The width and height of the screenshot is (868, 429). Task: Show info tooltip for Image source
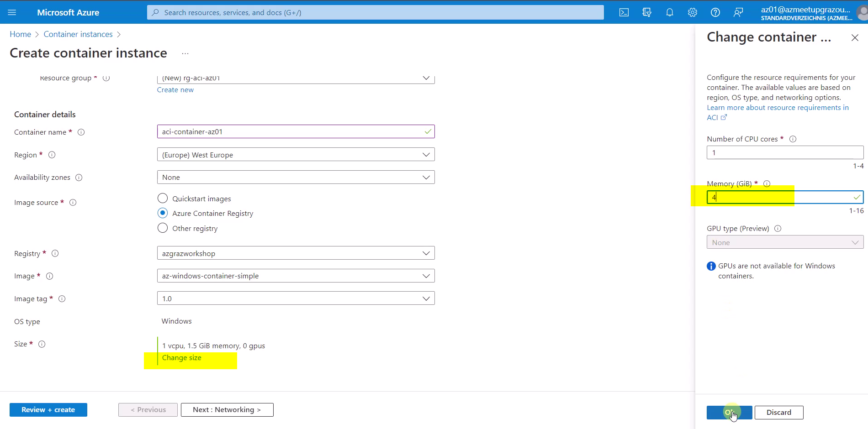click(73, 202)
